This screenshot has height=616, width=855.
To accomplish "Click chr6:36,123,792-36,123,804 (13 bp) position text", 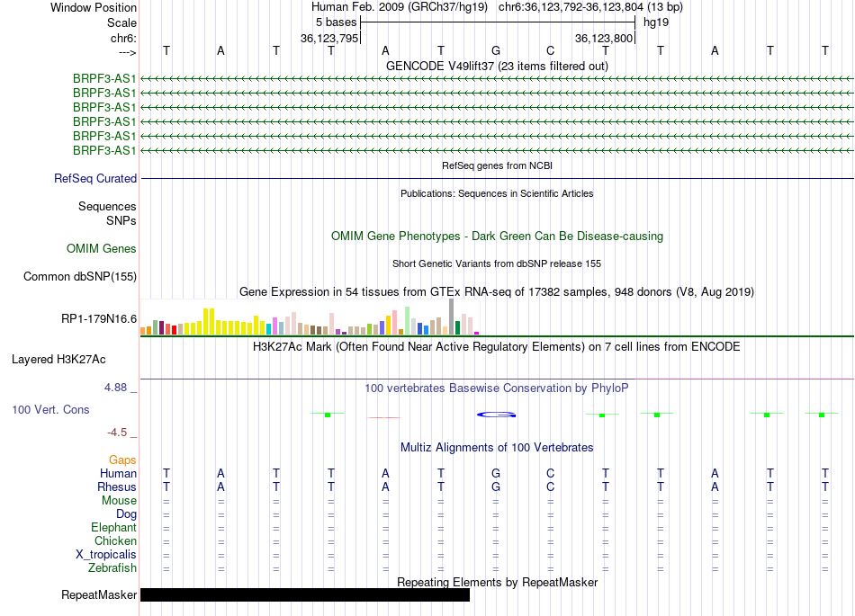I will (590, 7).
